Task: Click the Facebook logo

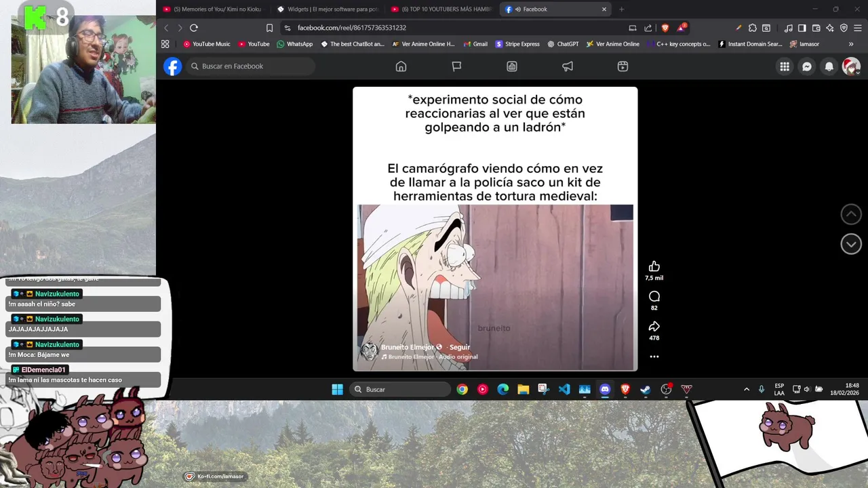Action: point(172,66)
